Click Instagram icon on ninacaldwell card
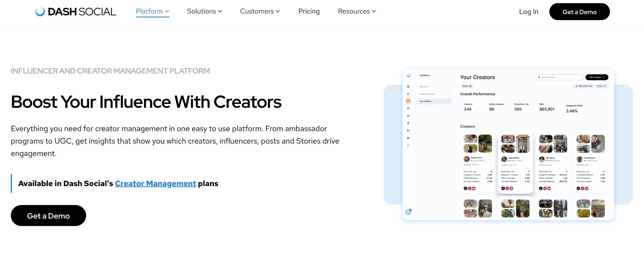The image size is (644, 260). pos(507,189)
